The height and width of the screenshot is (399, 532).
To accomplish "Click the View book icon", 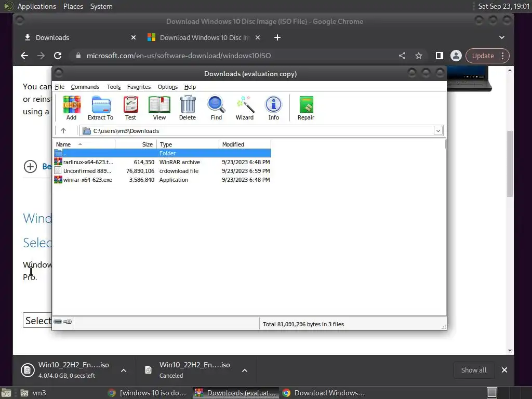I will 159,108.
